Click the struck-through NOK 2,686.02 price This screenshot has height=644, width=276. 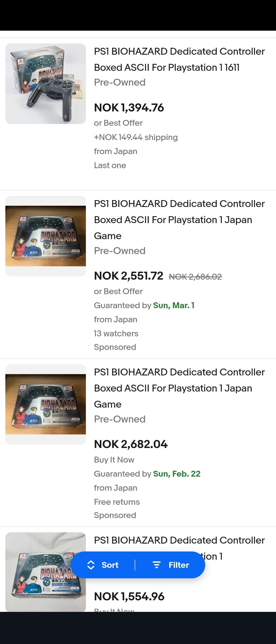point(195,277)
